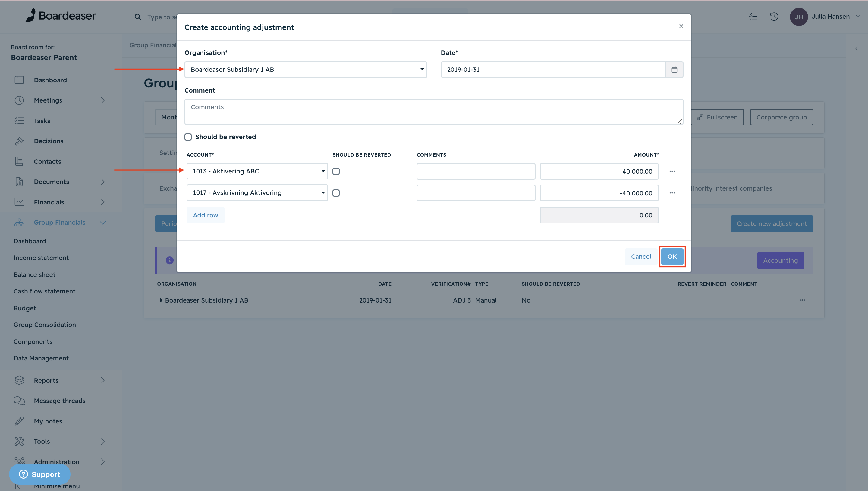868x491 pixels.
Task: Open the Julia Hansen user menu arrow
Action: [x=858, y=16]
